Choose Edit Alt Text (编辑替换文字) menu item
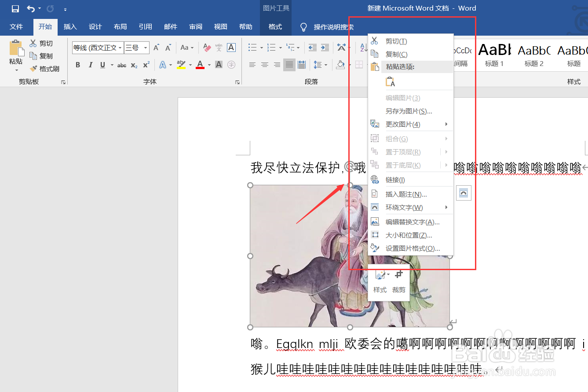This screenshot has width=588, height=392. tap(410, 222)
